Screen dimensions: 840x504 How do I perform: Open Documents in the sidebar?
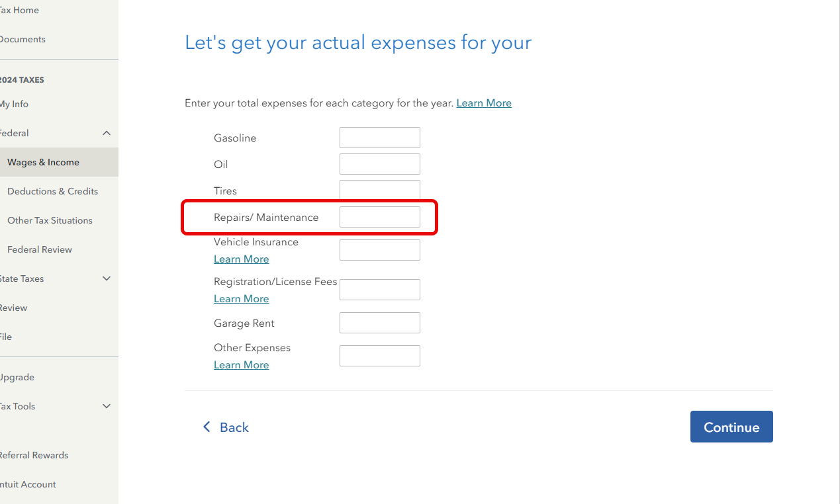(23, 39)
